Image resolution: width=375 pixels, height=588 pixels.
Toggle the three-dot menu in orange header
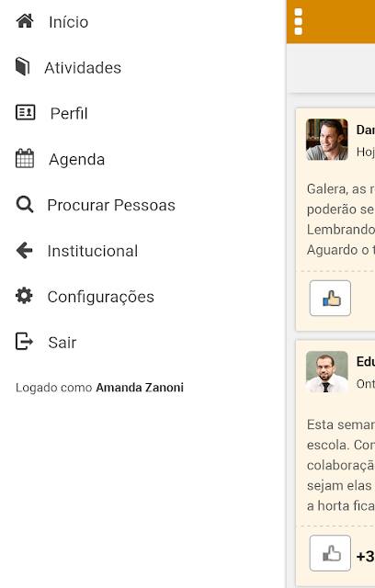299,22
